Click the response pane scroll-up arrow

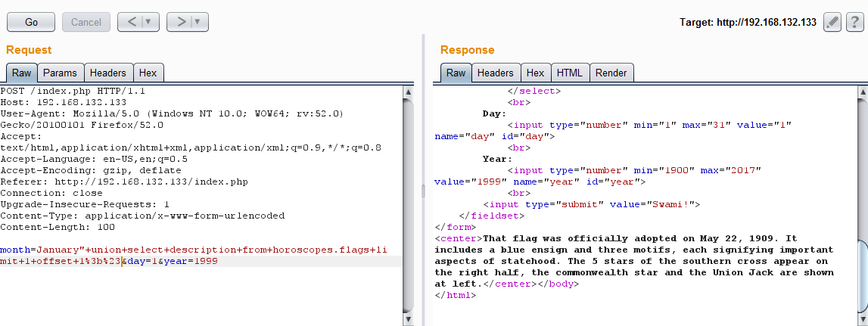[x=863, y=92]
